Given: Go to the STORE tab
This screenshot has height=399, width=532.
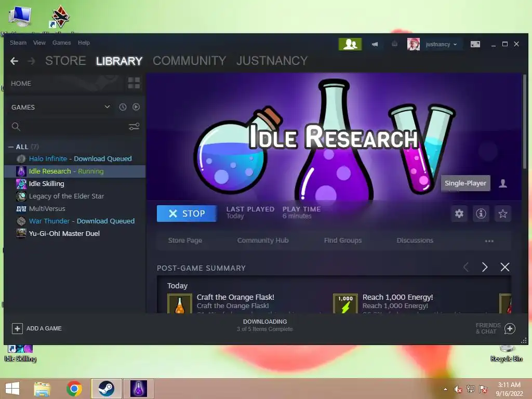Looking at the screenshot, I should 65,61.
